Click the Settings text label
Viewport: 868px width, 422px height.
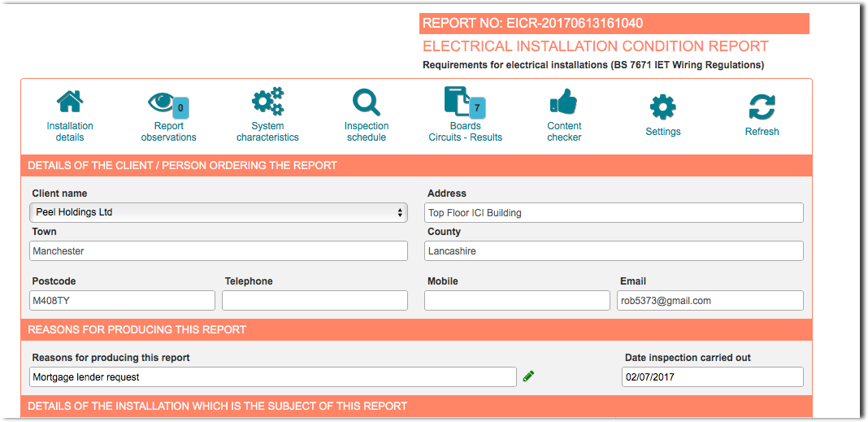point(662,132)
